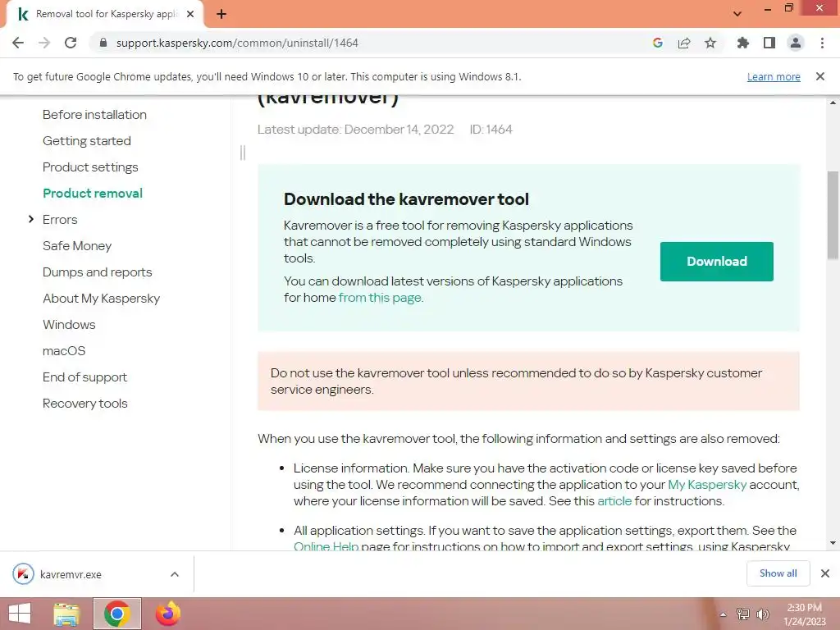Follow the 'from this page' link

(381, 297)
